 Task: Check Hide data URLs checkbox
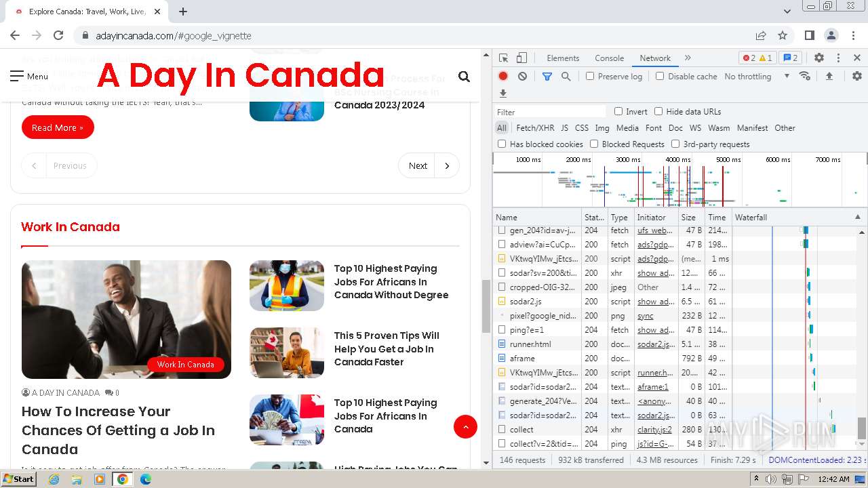[658, 111]
